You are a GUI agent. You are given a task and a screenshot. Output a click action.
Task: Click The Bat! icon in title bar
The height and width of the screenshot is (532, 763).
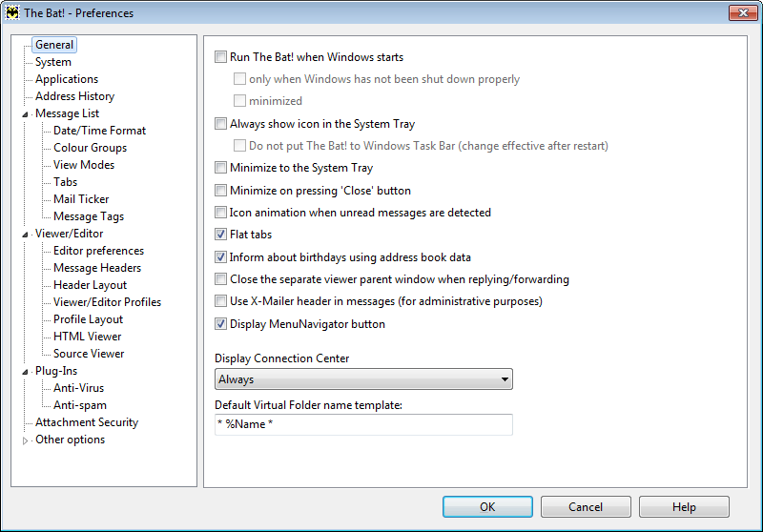pyautogui.click(x=12, y=12)
